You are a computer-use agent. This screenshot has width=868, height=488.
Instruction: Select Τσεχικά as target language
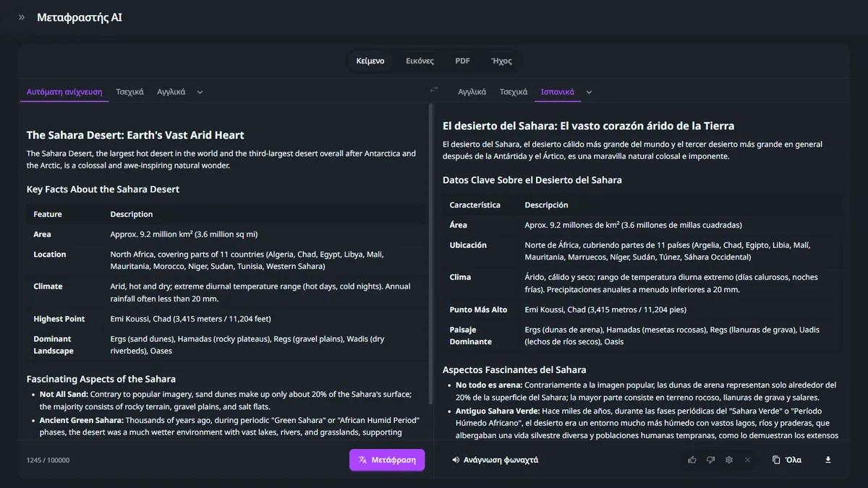click(x=514, y=92)
